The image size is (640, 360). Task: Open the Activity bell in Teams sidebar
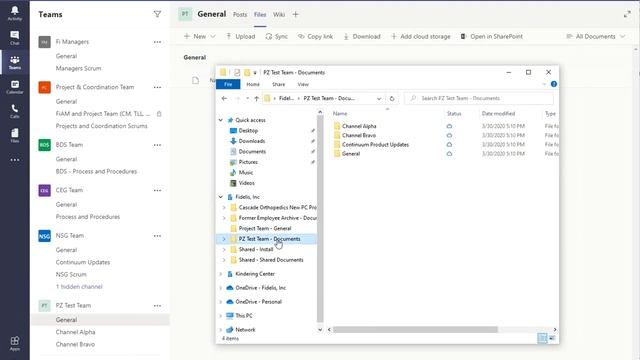(15, 13)
